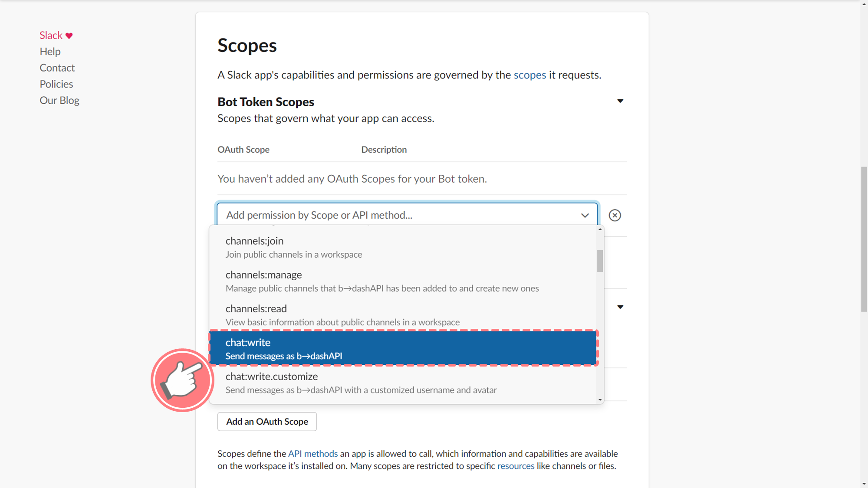Collapse the Bot Token Scopes section arrow

[620, 101]
